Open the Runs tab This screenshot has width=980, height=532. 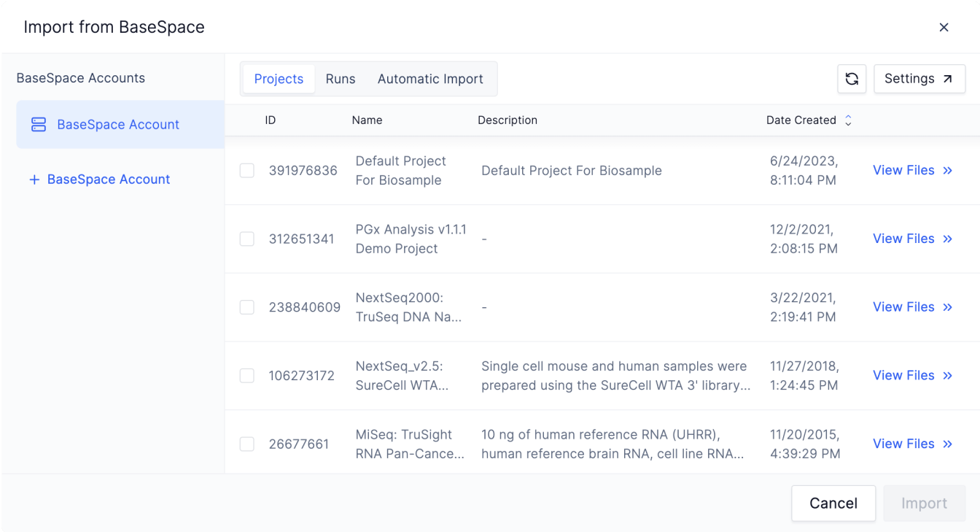pos(341,79)
